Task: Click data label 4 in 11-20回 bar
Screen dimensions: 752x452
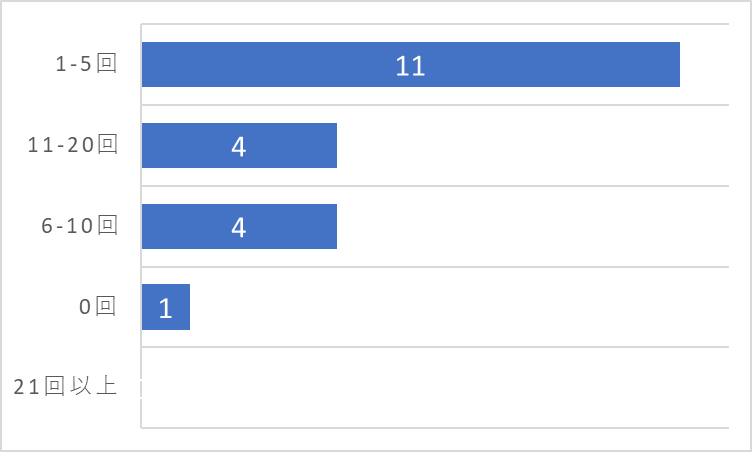Action: 239,146
